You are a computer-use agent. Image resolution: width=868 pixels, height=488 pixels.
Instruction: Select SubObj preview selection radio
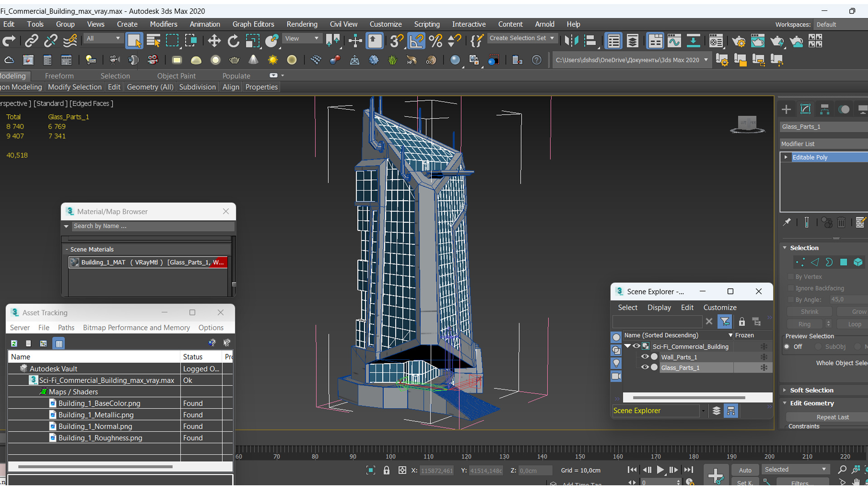818,347
